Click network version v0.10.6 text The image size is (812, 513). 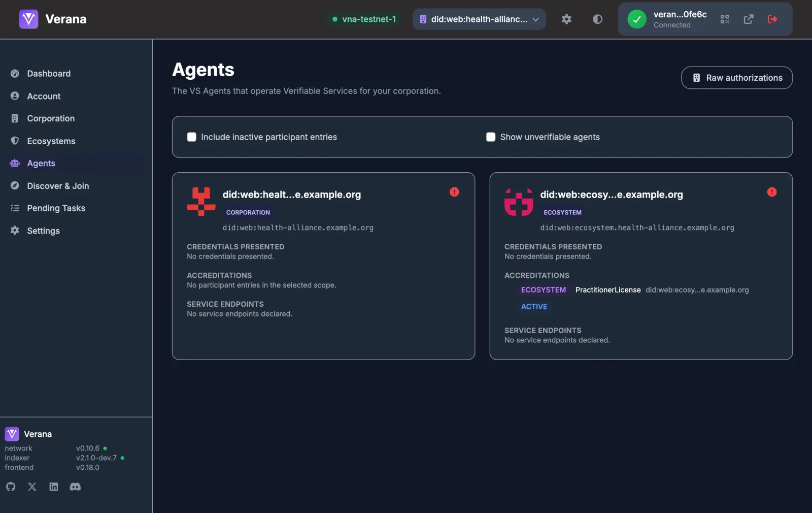pos(88,448)
